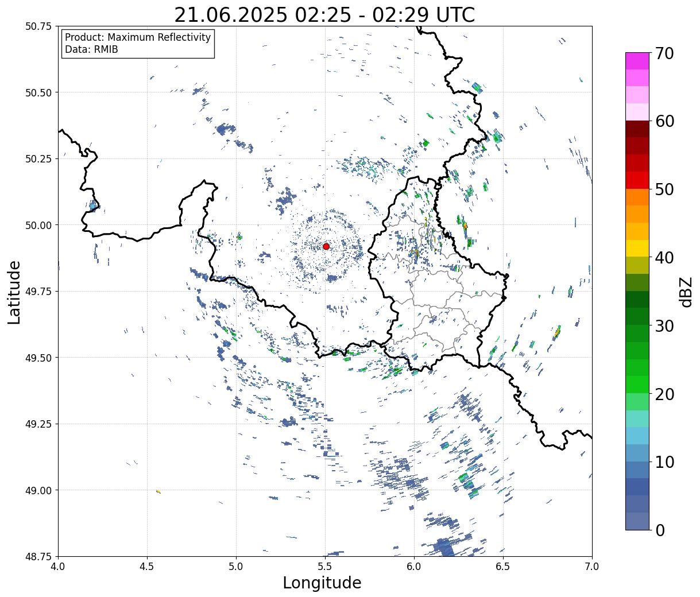Click the latitude tick label 48.75
The image size is (700, 597).
38,557
